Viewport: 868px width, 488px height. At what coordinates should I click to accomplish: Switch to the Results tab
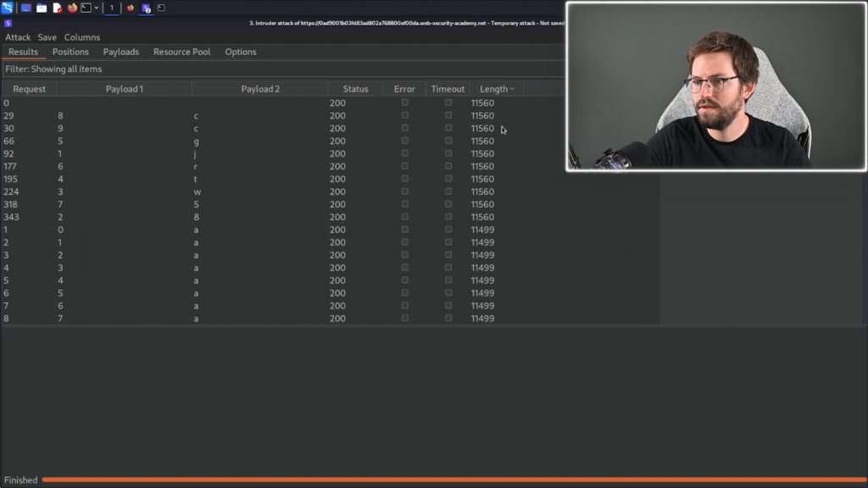pos(23,52)
